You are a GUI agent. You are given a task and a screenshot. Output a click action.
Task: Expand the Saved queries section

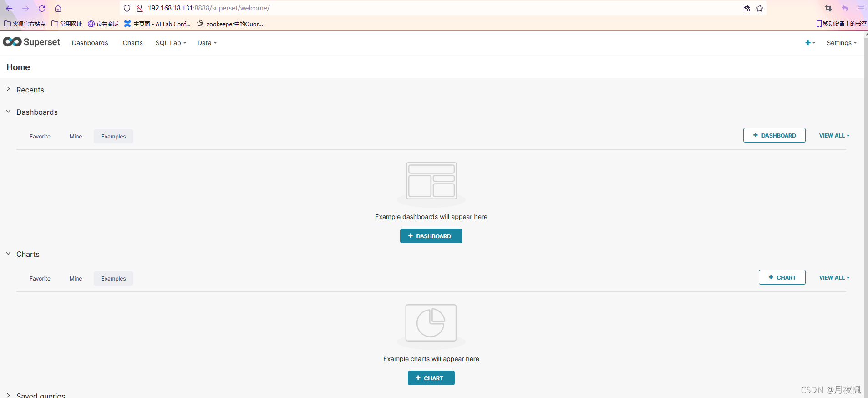coord(8,394)
